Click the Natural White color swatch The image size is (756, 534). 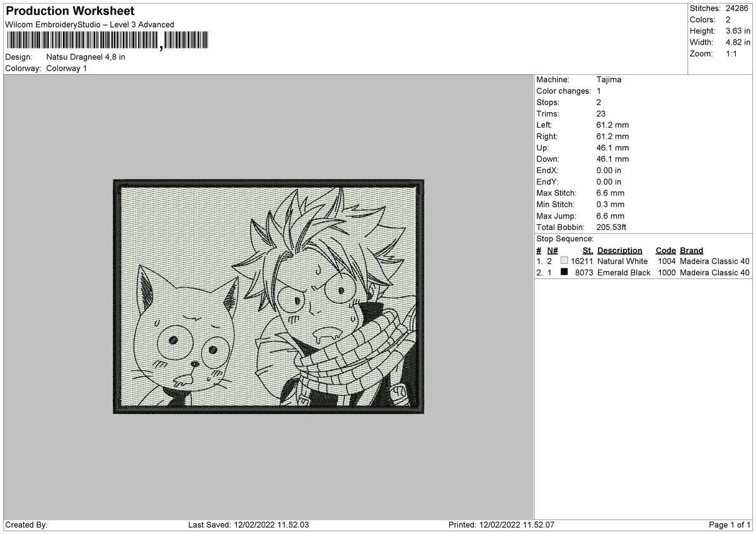(x=564, y=261)
